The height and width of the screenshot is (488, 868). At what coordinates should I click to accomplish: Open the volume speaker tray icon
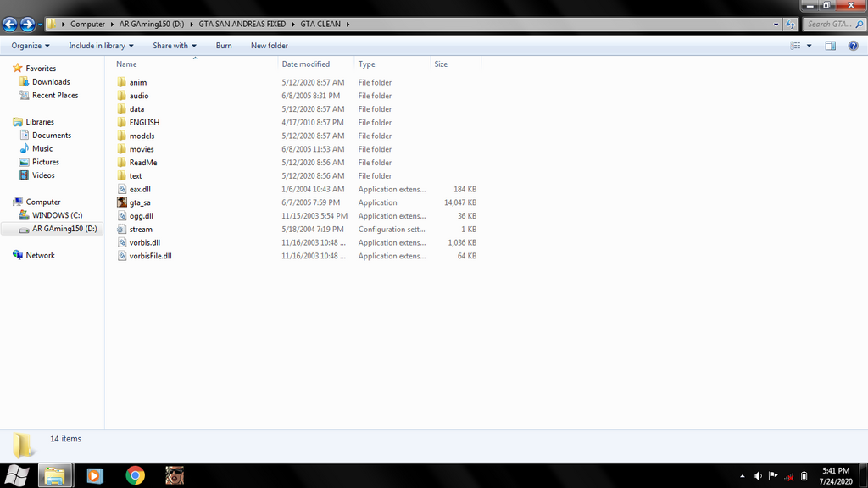758,476
